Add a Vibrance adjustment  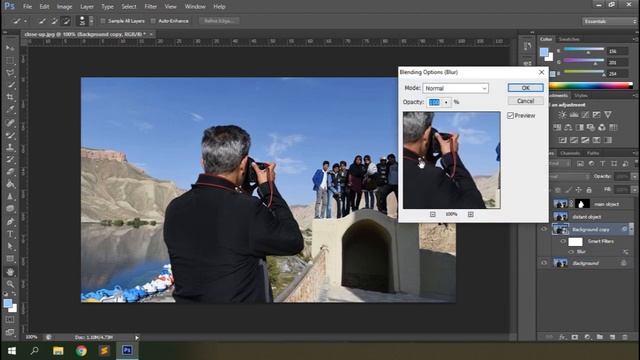pos(608,115)
